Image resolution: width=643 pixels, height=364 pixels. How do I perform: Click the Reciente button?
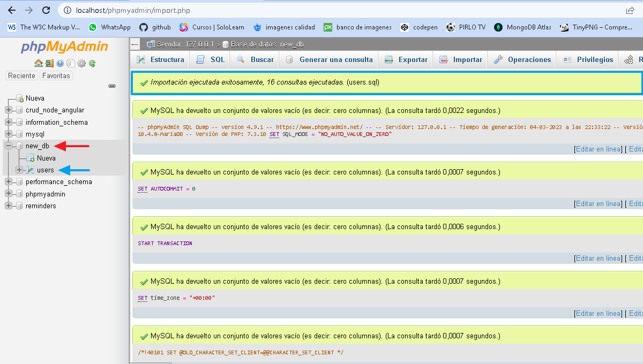point(21,76)
